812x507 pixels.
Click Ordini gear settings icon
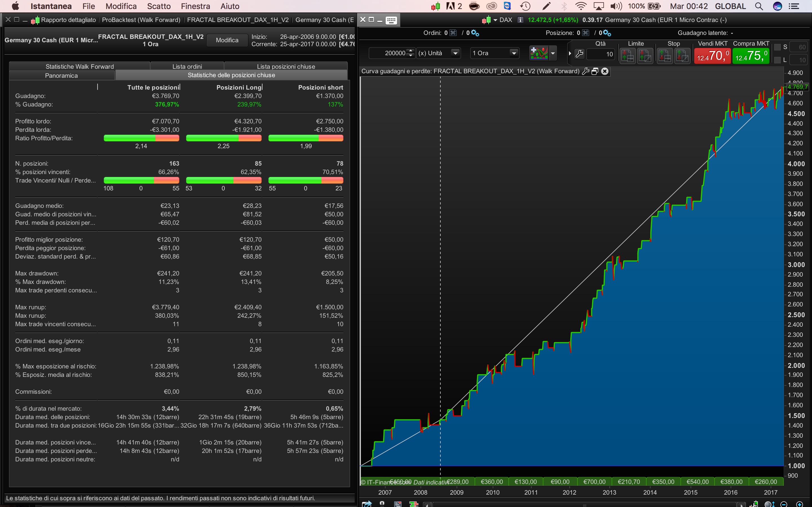coord(475,33)
